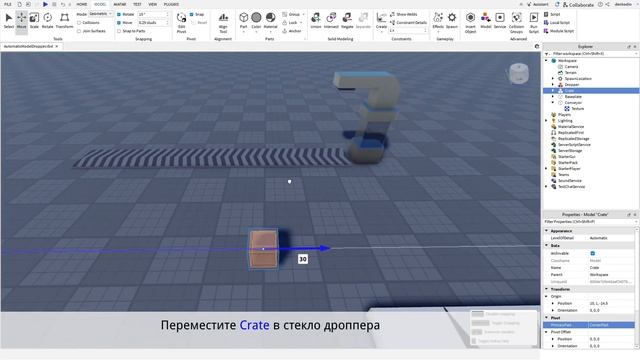
Task: Activate the Transform tool
Action: coord(64,21)
